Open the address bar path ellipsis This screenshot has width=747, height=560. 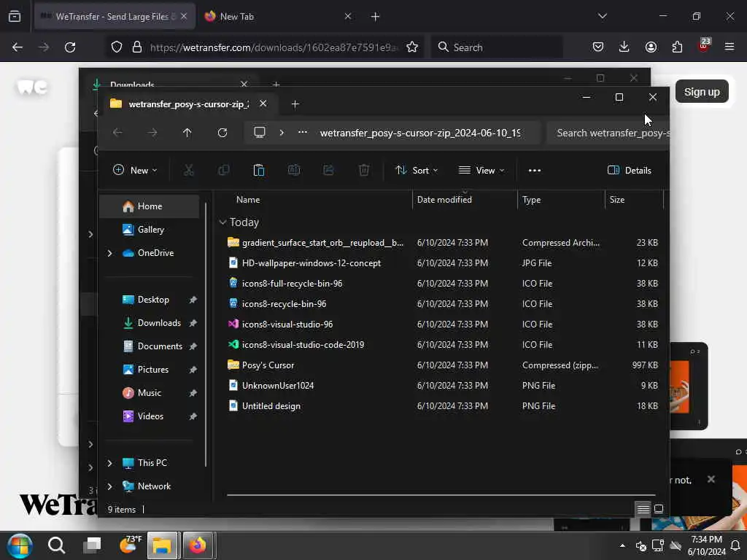[303, 133]
